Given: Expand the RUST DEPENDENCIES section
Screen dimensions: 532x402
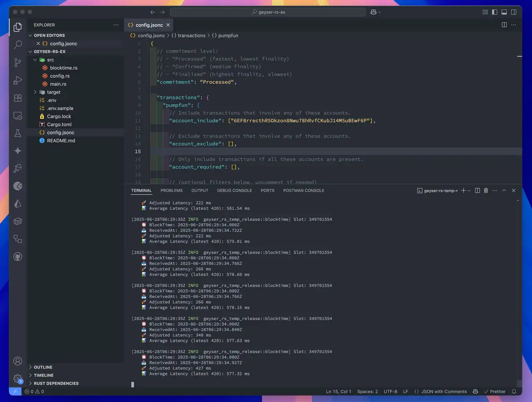Looking at the screenshot, I should click(56, 383).
